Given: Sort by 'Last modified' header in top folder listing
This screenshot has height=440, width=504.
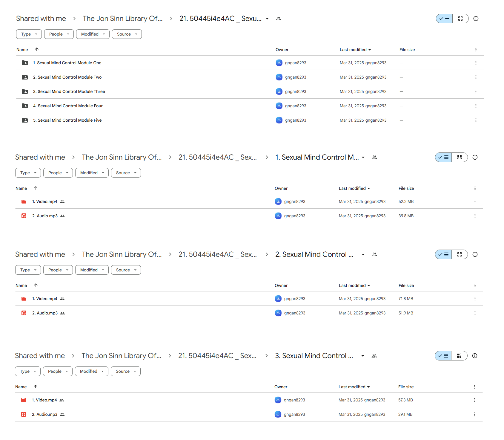Looking at the screenshot, I should click(x=355, y=50).
